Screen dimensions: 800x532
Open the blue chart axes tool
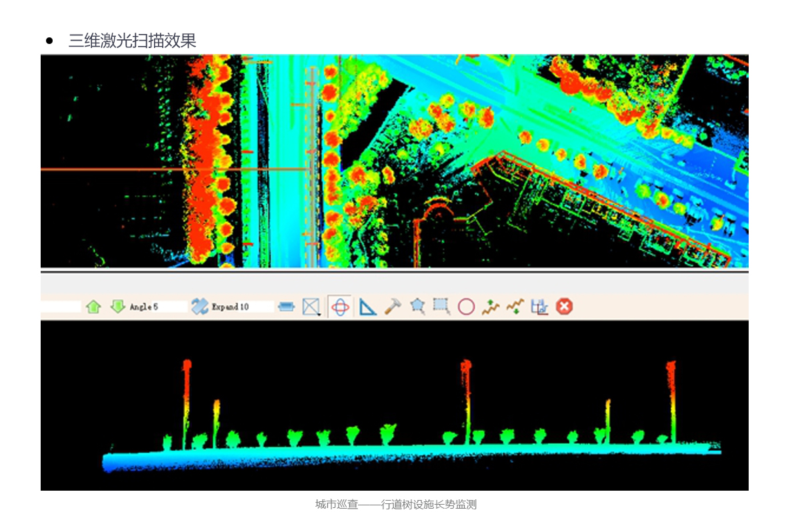click(x=539, y=307)
